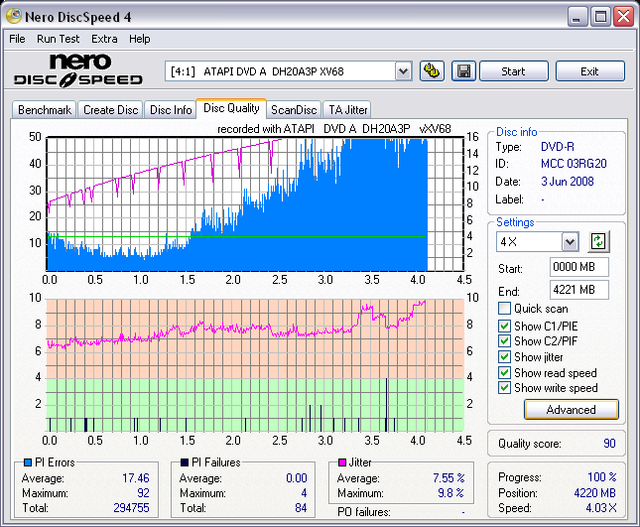Click the Quality score value 90
The height and width of the screenshot is (527, 640).
tap(609, 443)
